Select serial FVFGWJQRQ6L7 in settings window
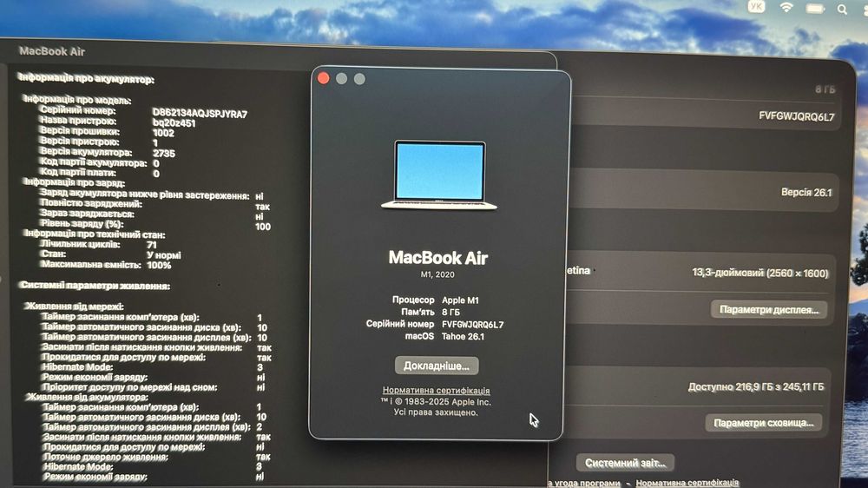 [x=796, y=116]
